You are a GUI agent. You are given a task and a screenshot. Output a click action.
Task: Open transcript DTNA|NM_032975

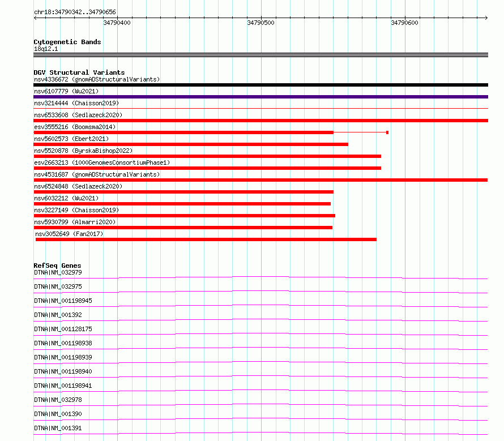pos(58,286)
